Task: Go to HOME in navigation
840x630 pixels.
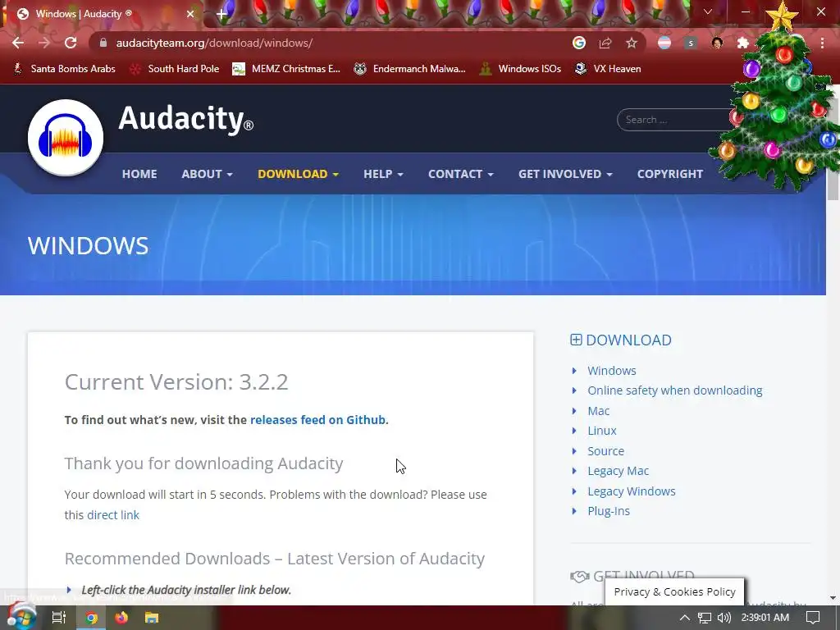Action: click(x=139, y=174)
